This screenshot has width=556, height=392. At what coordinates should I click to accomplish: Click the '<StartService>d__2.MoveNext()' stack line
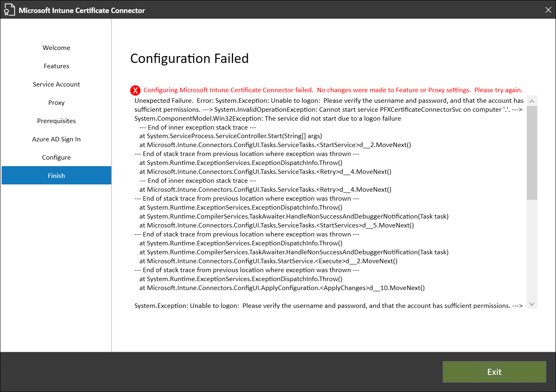(x=275, y=145)
